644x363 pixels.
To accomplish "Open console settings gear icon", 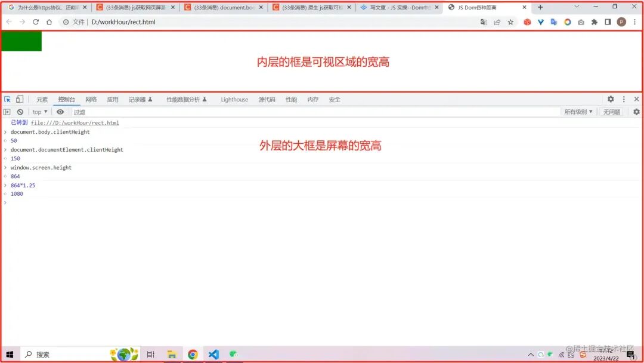I will point(636,112).
